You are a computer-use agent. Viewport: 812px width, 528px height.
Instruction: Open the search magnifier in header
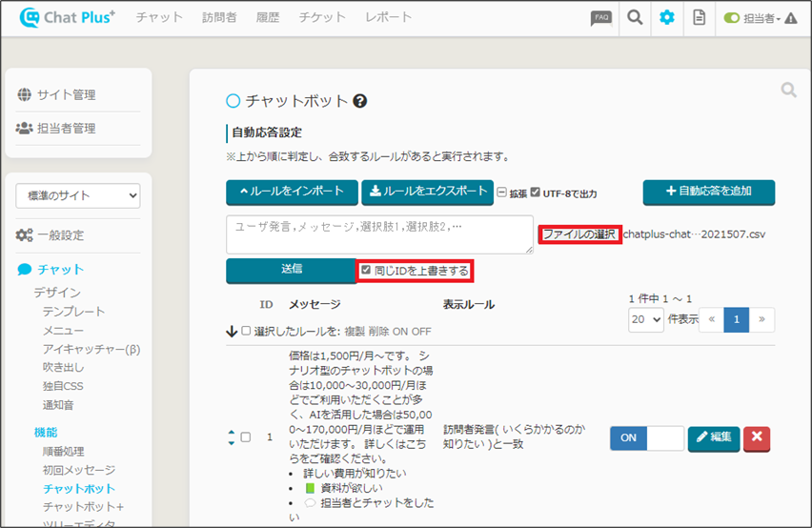point(635,18)
